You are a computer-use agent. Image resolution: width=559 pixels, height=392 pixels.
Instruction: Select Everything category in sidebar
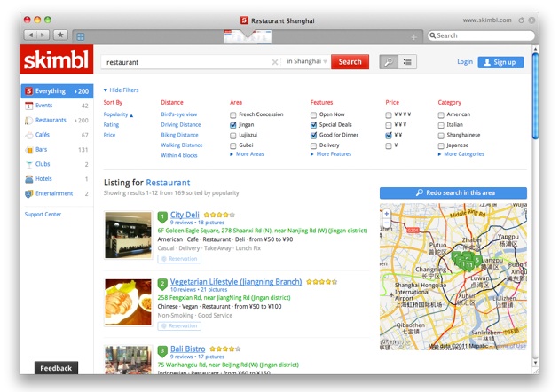[57, 91]
